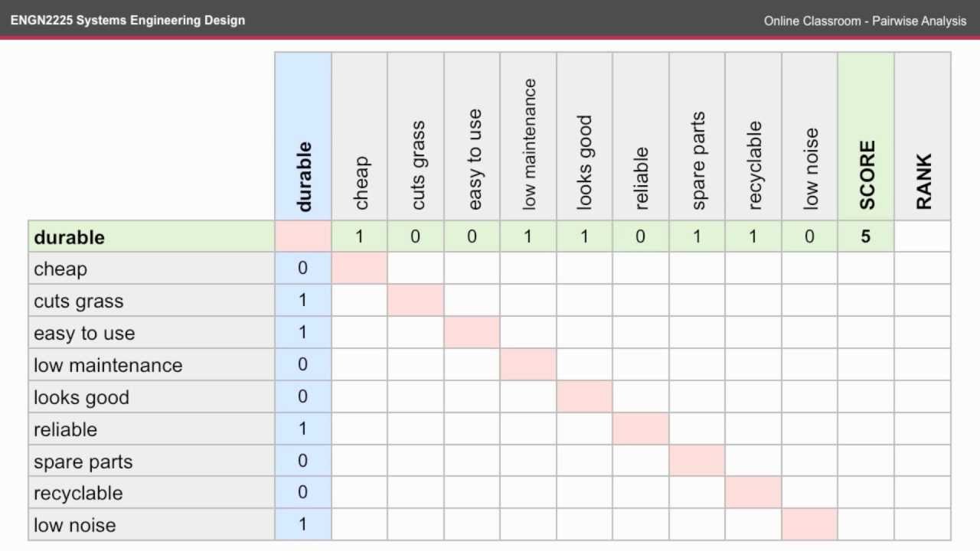
Task: Click the "low noise" column header
Action: click(810, 168)
